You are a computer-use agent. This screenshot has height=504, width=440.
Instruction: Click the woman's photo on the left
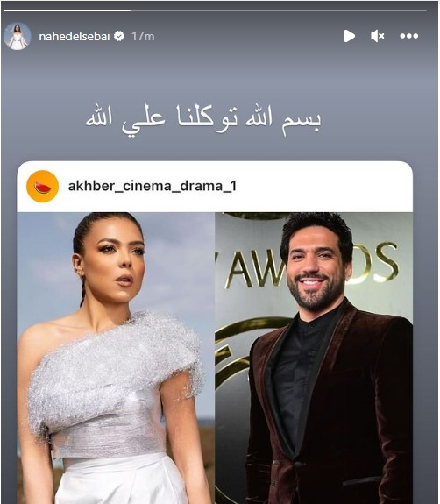point(116,358)
